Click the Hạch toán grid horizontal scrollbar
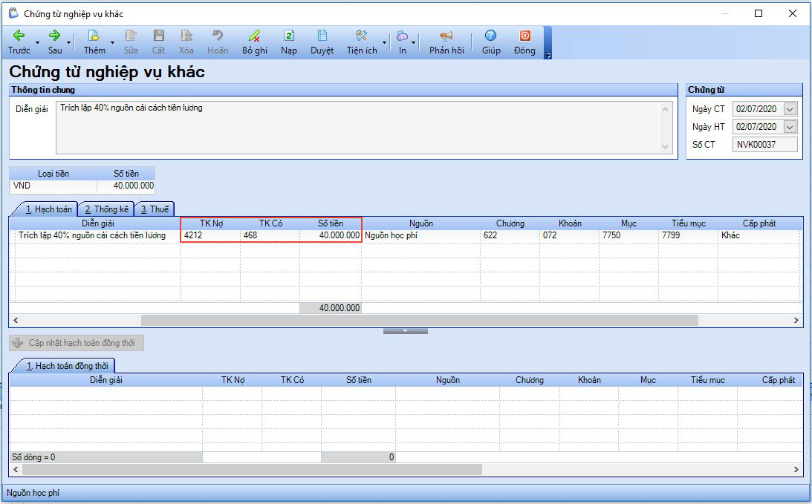812x504 pixels. click(419, 321)
